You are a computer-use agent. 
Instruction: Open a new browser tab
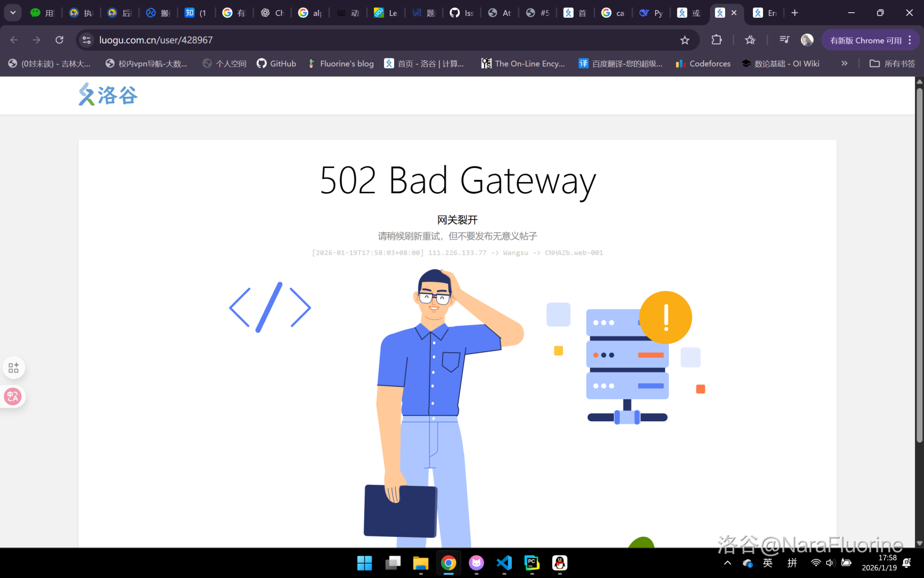[x=795, y=13]
